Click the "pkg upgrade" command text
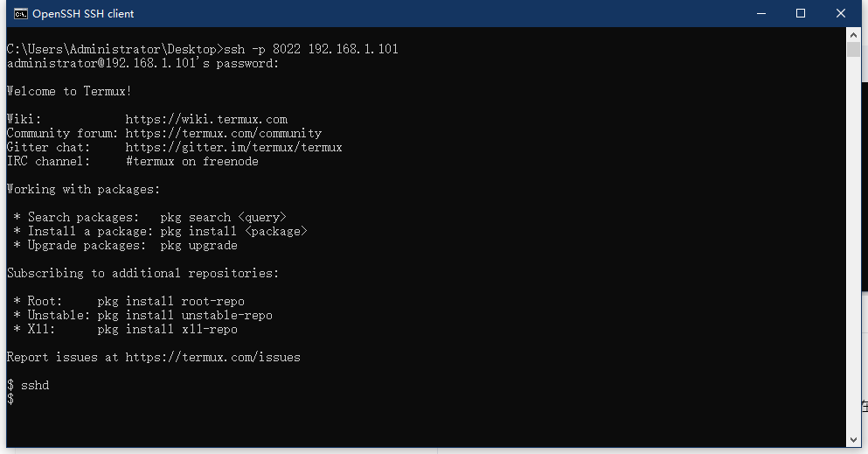868x454 pixels. pyautogui.click(x=198, y=245)
